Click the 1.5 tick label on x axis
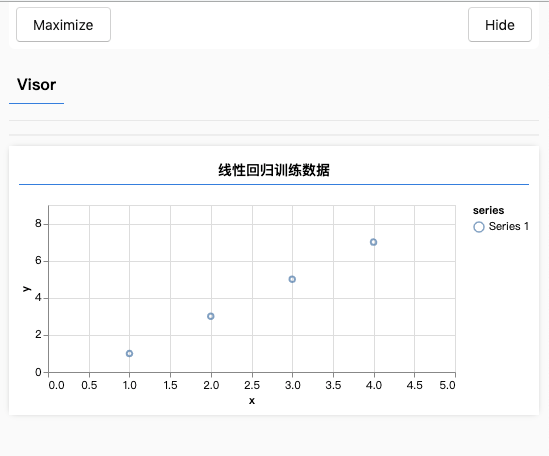Viewport: 549px width, 456px height. click(x=170, y=385)
